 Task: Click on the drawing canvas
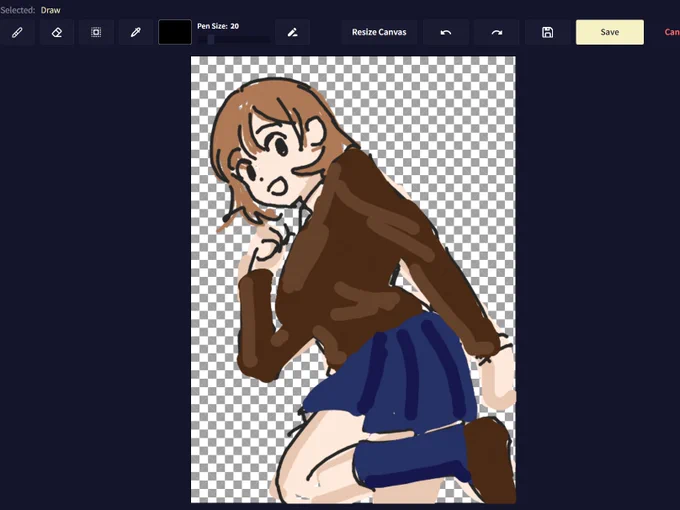point(353,280)
